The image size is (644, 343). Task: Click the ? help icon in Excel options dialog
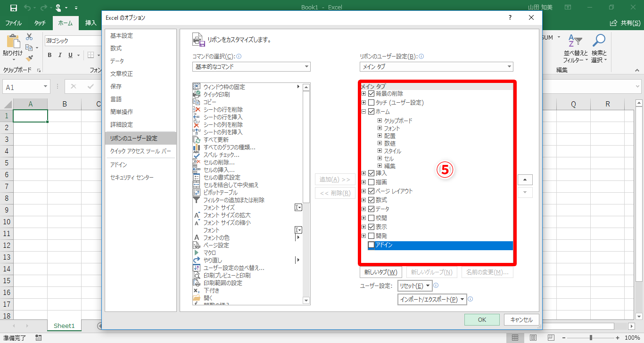click(510, 17)
